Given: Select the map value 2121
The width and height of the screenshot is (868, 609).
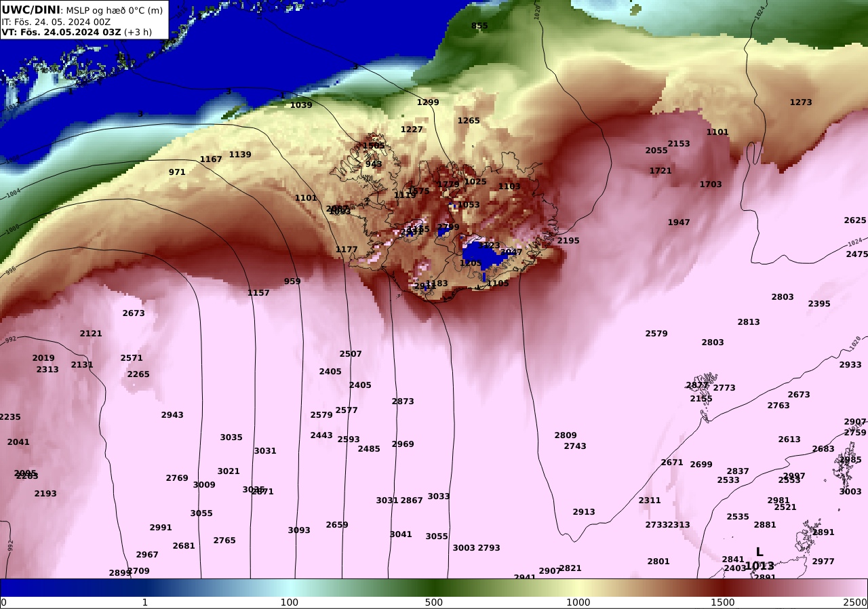Looking at the screenshot, I should click(x=91, y=334).
